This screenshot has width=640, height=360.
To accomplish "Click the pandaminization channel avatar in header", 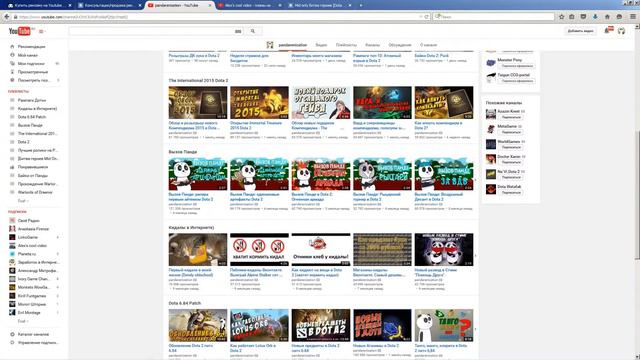I will click(270, 45).
